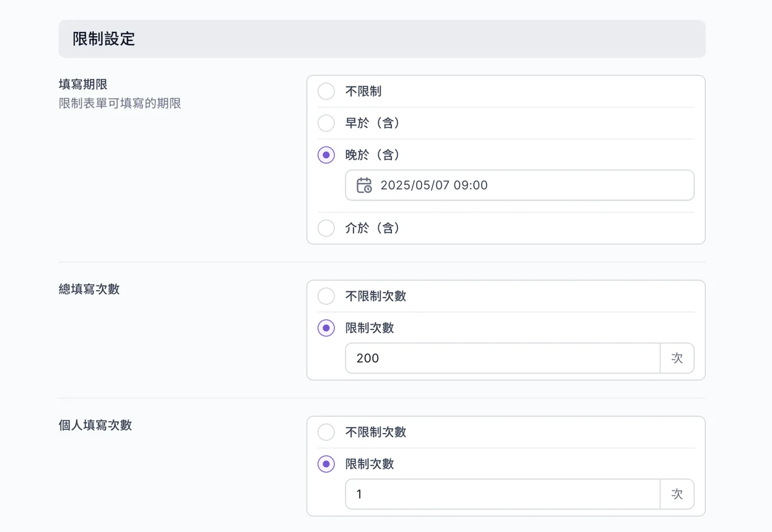This screenshot has width=772, height=532.
Task: Select 不限制 radio for 填寫期限
Action: [x=326, y=92]
